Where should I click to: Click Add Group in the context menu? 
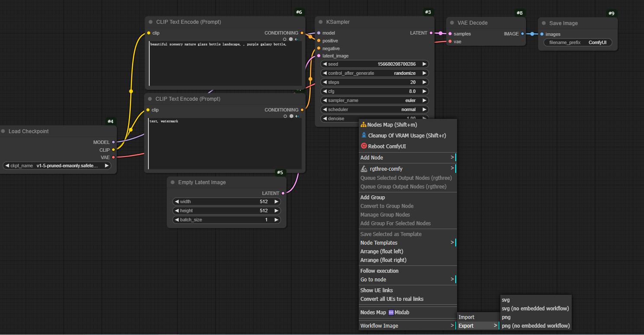[373, 198]
